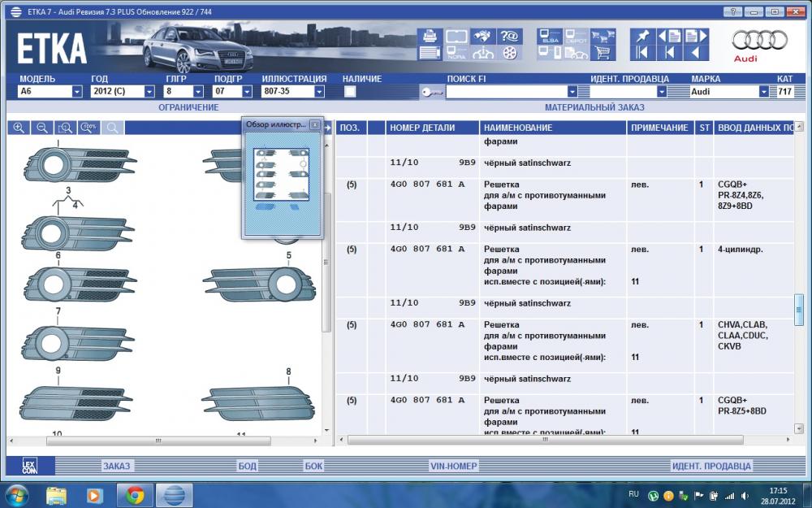
Task: Go to next illustration page icon
Action: point(696,37)
